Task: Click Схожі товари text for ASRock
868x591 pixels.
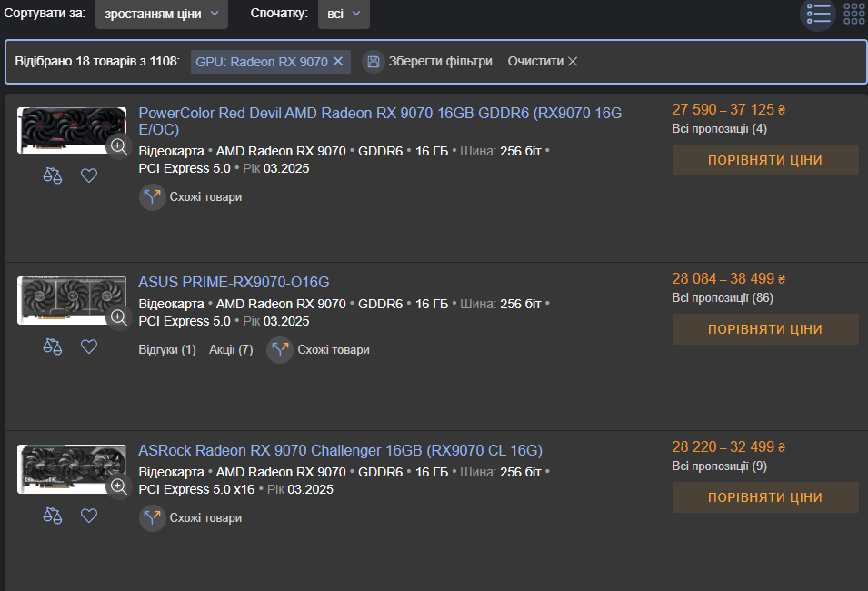Action: coord(205,518)
